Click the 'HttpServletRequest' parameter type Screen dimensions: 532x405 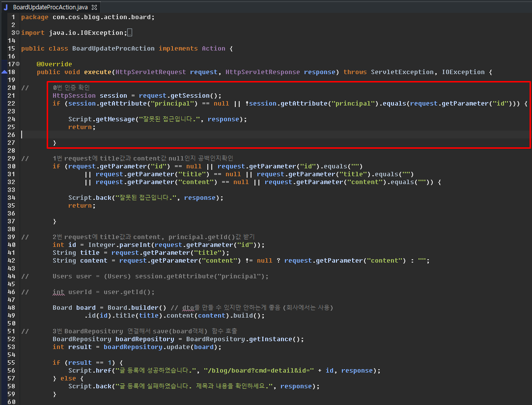coord(151,72)
